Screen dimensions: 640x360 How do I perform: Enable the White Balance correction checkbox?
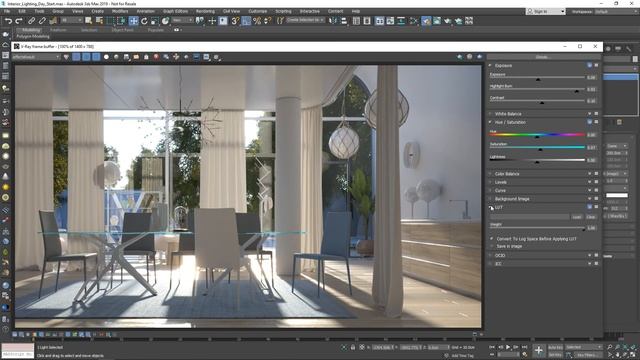click(491, 113)
